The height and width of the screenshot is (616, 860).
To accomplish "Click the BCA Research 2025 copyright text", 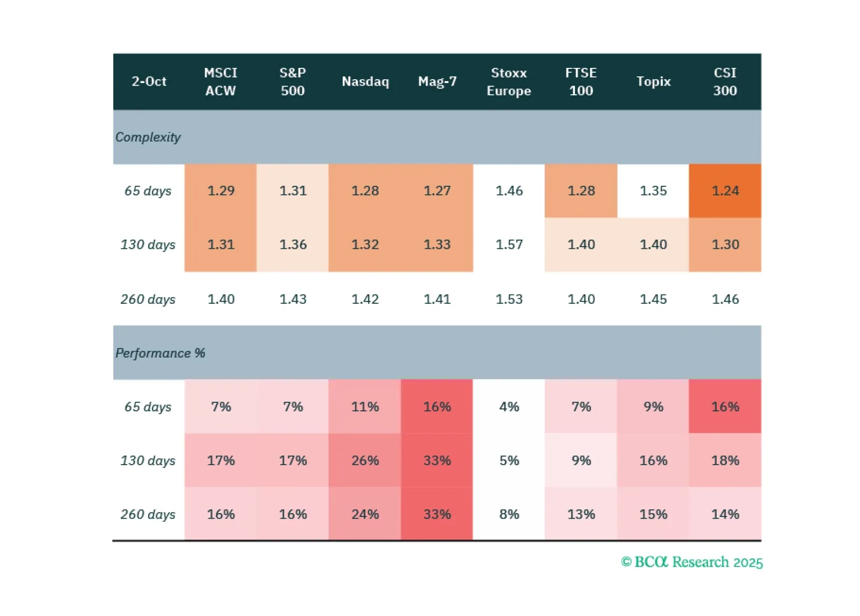I will (x=692, y=562).
